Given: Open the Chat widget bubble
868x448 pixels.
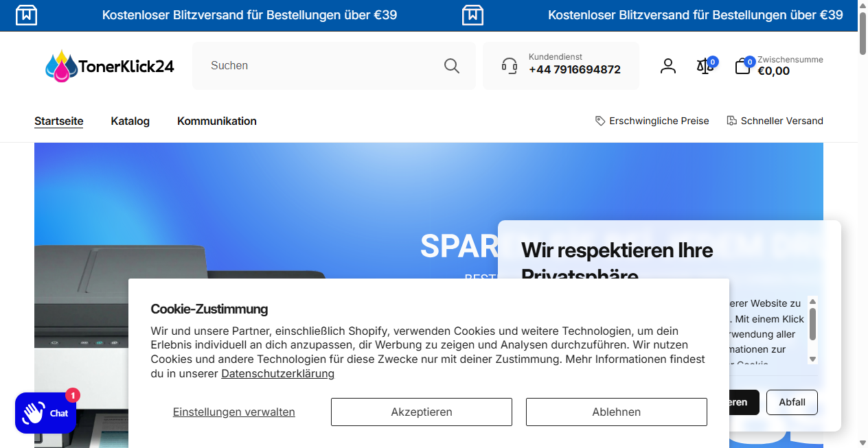Looking at the screenshot, I should 45,412.
